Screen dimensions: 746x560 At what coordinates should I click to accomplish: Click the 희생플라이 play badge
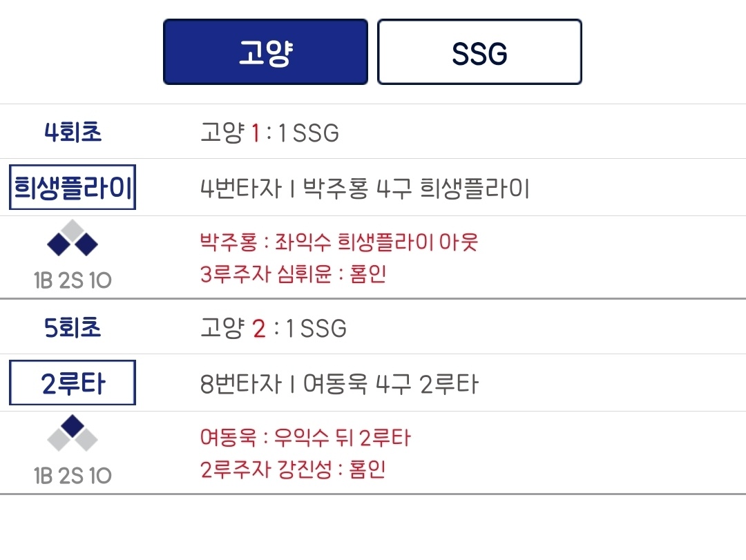click(x=73, y=187)
